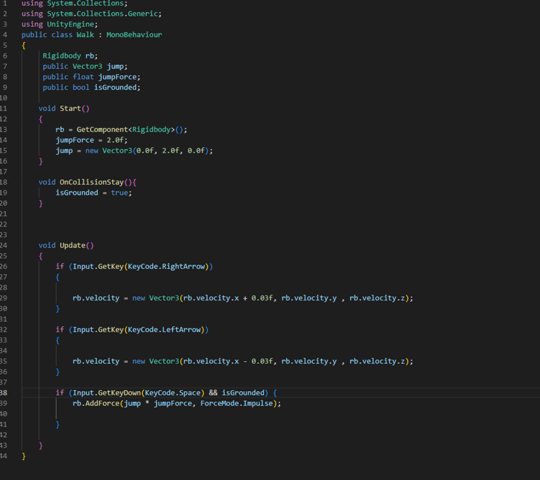540x480 pixels.
Task: Click "rb.velocity.x + 0.03f" on line 29
Action: pyautogui.click(x=228, y=298)
